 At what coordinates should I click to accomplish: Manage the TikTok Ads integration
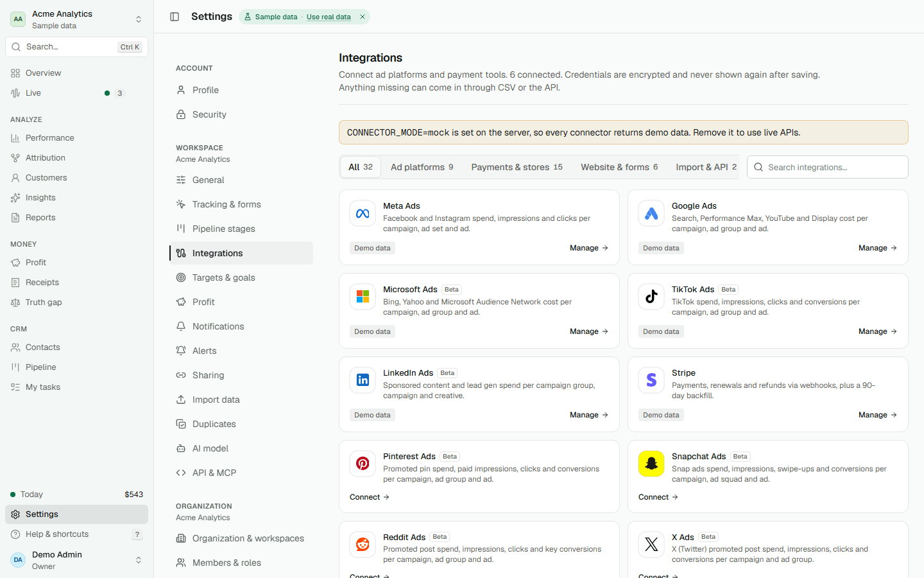pyautogui.click(x=878, y=331)
